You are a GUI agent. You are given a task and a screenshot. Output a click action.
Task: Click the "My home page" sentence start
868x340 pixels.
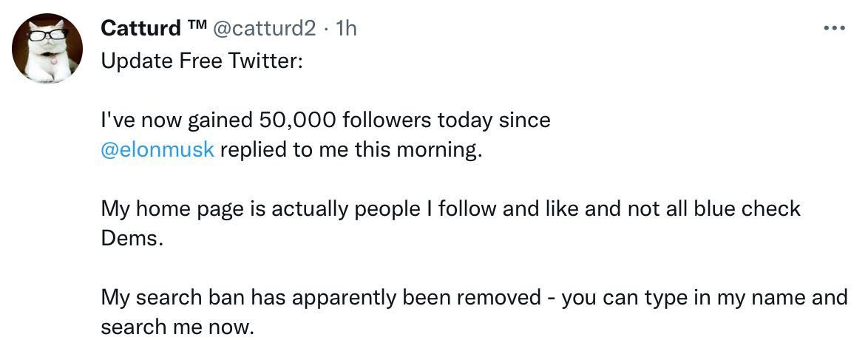click(x=157, y=209)
